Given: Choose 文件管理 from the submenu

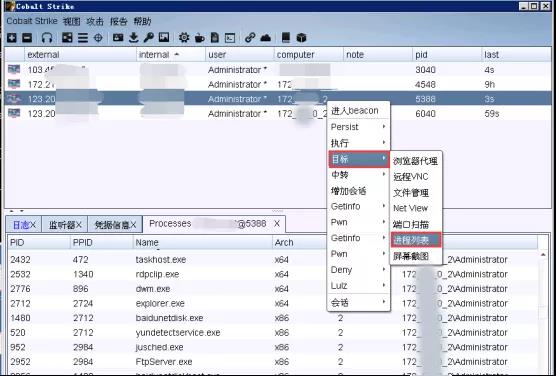Looking at the screenshot, I should coord(416,193).
